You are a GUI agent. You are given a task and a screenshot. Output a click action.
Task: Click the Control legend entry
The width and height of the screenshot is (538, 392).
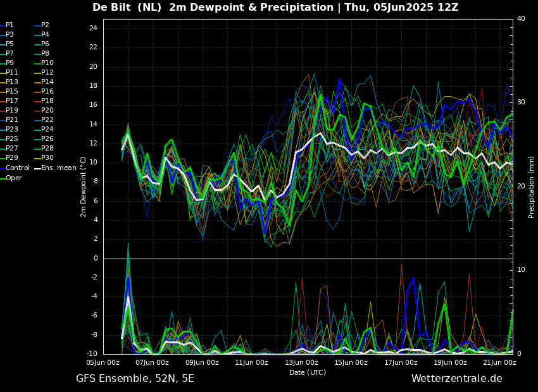tap(15, 168)
